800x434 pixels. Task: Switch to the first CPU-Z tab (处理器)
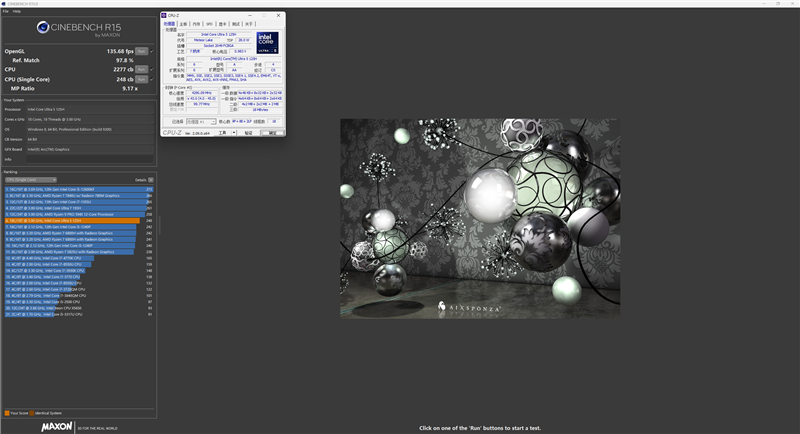pyautogui.click(x=169, y=24)
